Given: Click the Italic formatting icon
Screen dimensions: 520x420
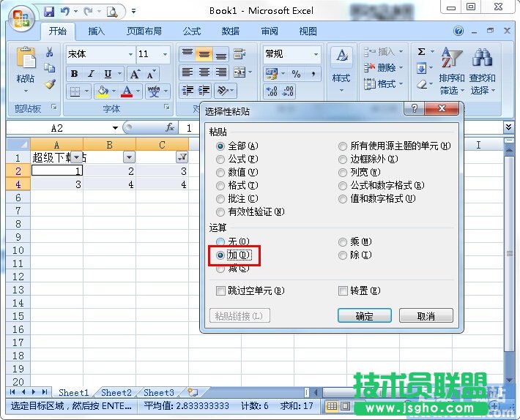Looking at the screenshot, I should click(x=92, y=74).
